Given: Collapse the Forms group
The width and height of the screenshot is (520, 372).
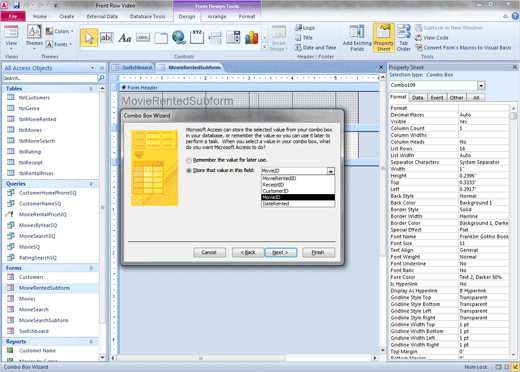Looking at the screenshot, I should pos(91,268).
